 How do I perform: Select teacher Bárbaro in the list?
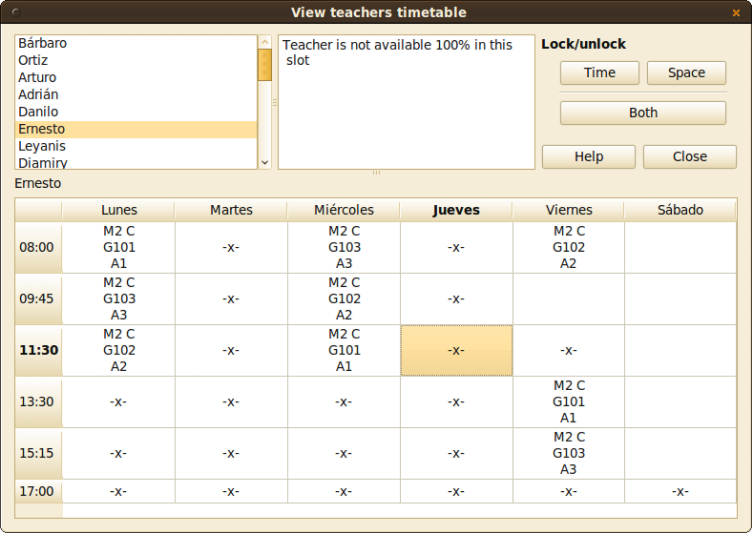tap(136, 44)
